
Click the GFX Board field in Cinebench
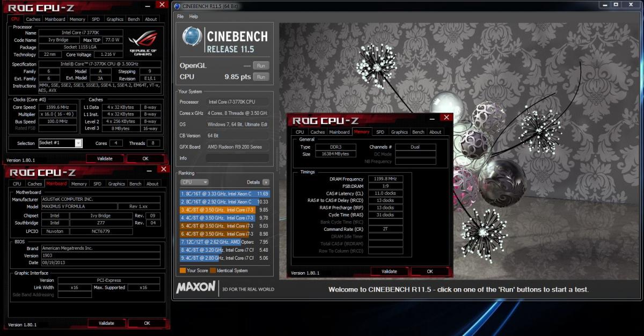coord(238,147)
